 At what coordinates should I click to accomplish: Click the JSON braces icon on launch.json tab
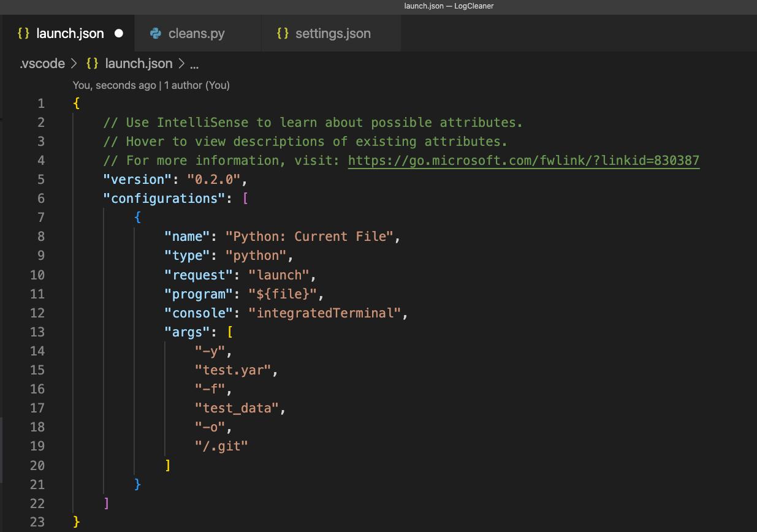(x=24, y=33)
